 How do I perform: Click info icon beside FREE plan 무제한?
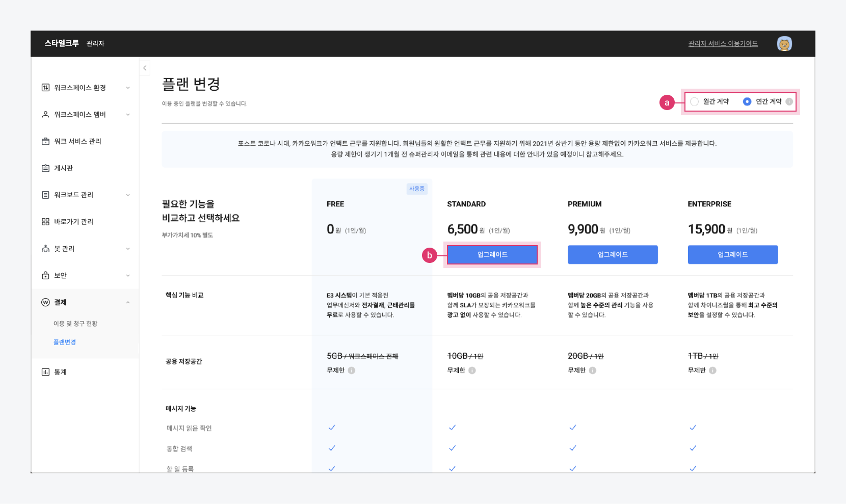(352, 370)
